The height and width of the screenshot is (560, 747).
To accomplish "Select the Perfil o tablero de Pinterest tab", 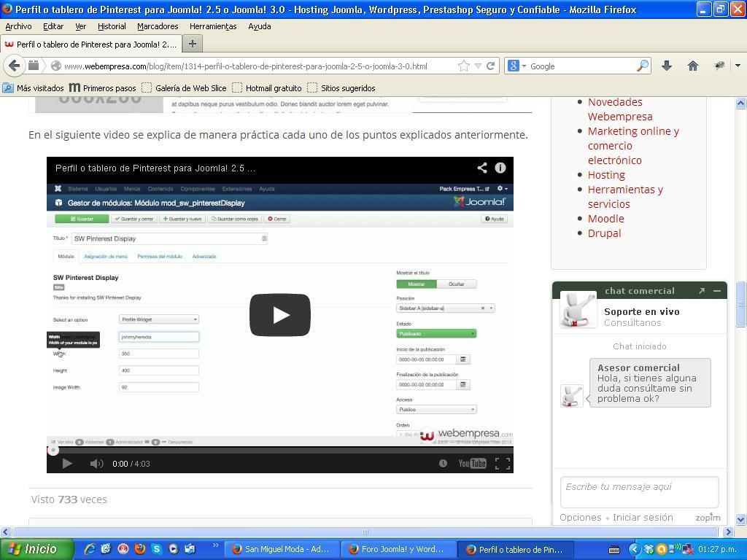I will pos(91,44).
